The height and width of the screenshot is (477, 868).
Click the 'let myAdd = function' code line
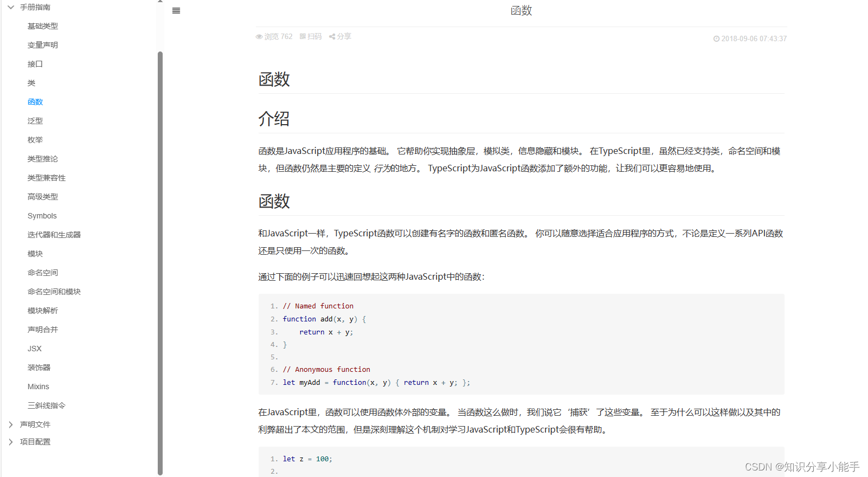pyautogui.click(x=376, y=383)
